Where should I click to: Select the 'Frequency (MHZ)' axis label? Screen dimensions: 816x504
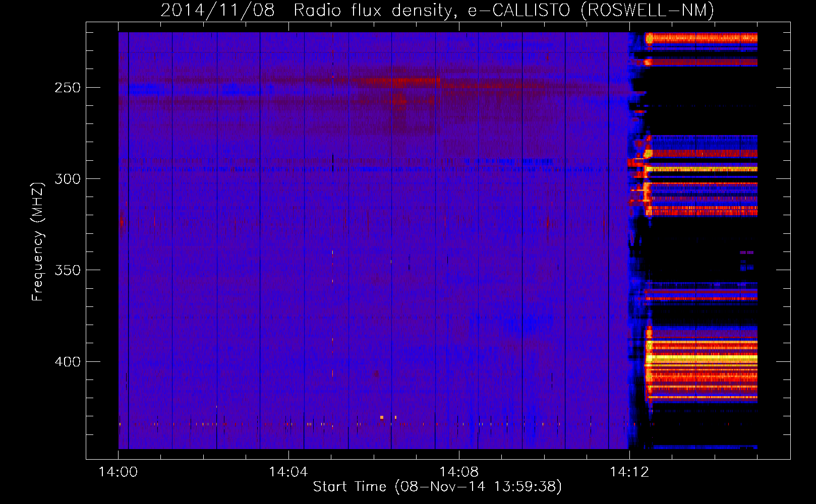[38, 242]
